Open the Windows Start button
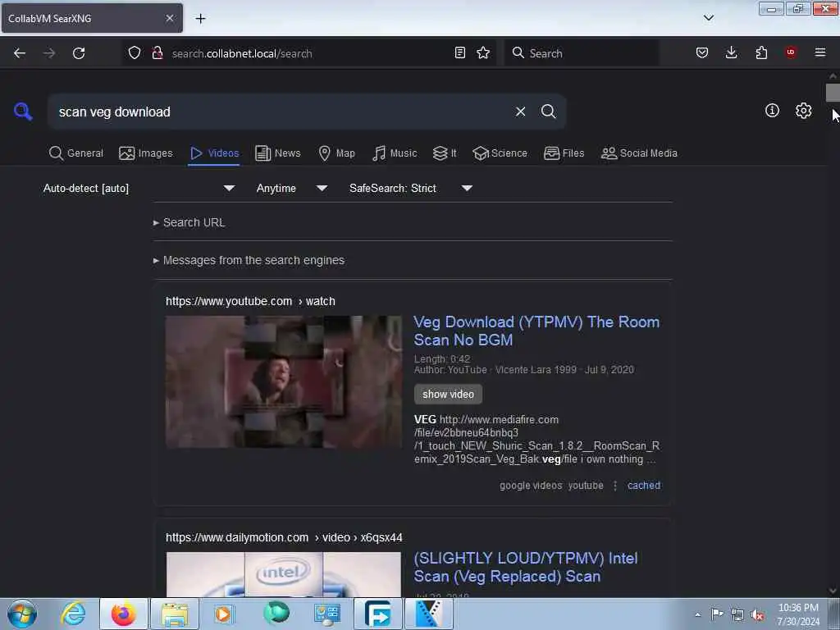This screenshot has height=630, width=840. [x=22, y=614]
